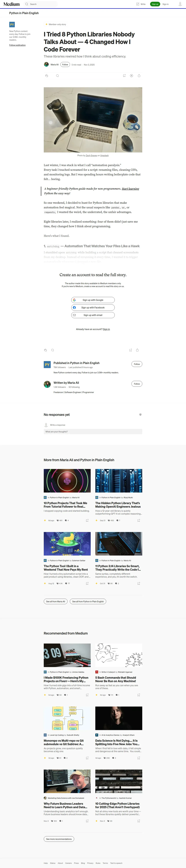Screen dimensions: 186x868
Task: Click the Search field in header
Action: click(x=40, y=4)
